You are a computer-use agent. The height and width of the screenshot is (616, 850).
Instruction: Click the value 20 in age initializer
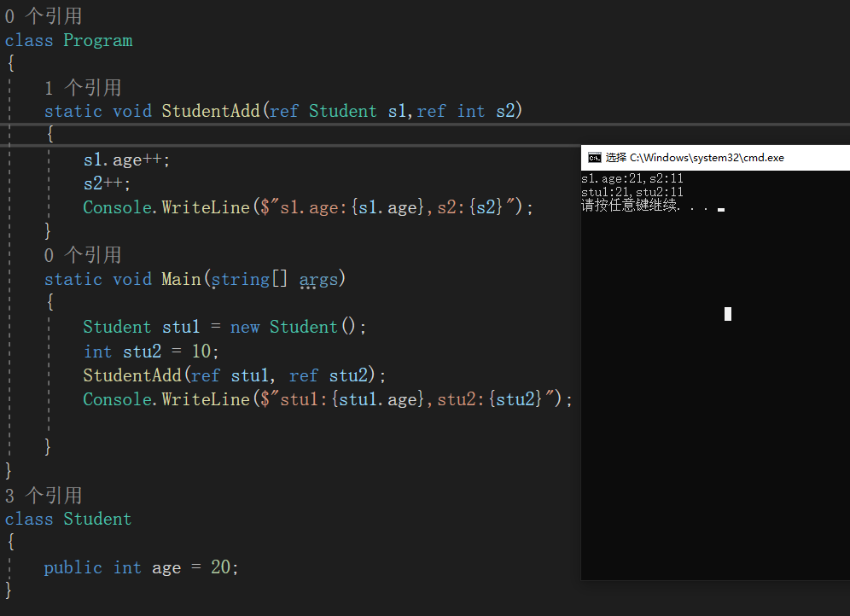click(x=221, y=567)
